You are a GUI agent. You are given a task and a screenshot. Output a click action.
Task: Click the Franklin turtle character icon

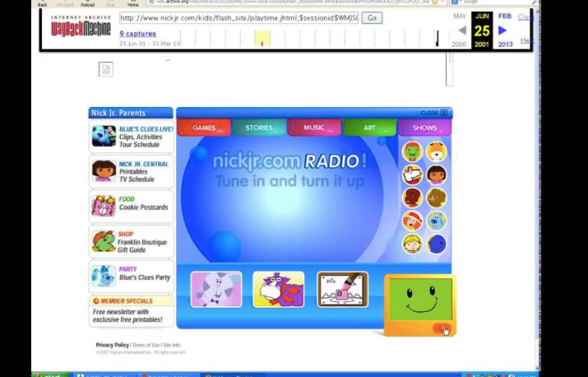pyautogui.click(x=412, y=151)
